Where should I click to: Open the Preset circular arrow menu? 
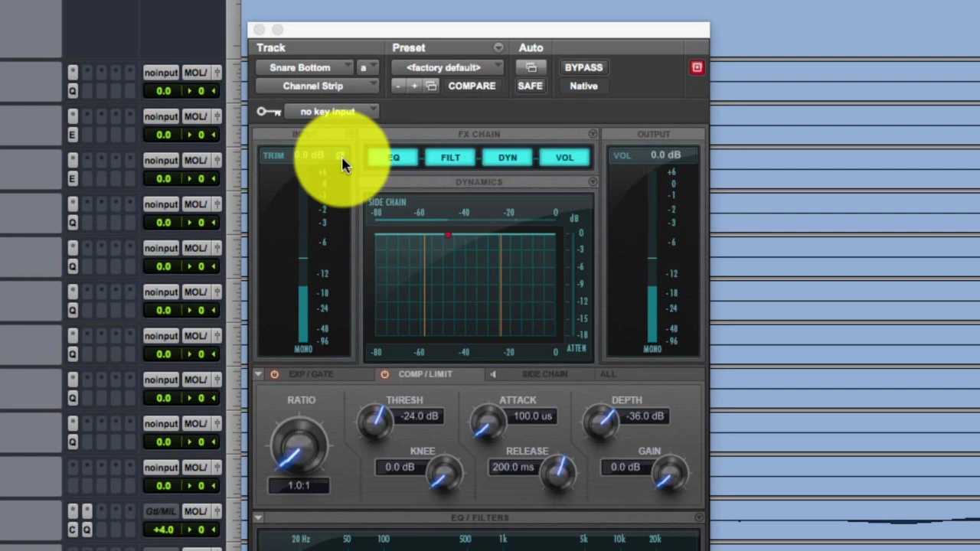click(498, 47)
